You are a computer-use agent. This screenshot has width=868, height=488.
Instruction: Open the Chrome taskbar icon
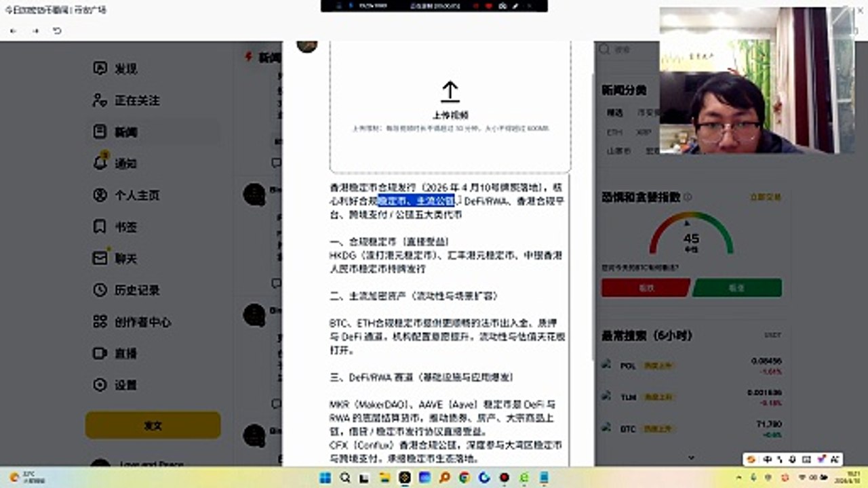click(x=465, y=478)
